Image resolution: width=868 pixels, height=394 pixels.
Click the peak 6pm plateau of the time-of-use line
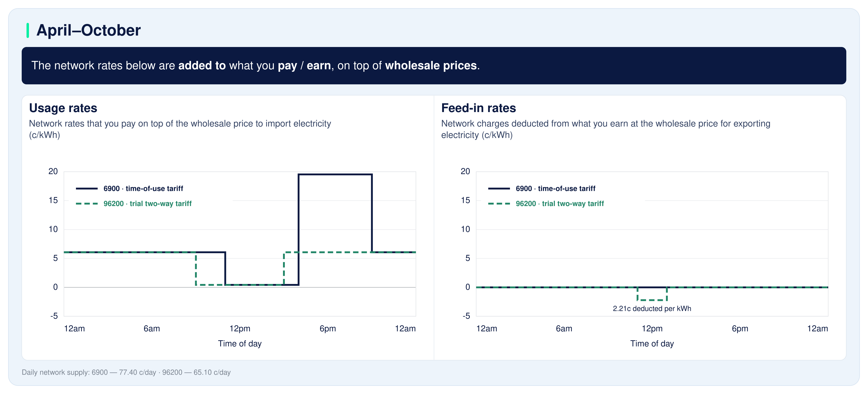(x=335, y=174)
